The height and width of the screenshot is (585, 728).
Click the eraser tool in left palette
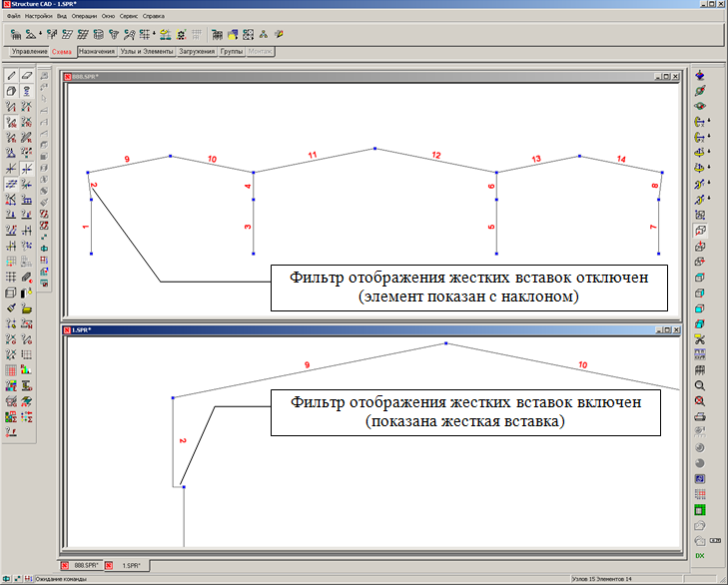pyautogui.click(x=27, y=75)
